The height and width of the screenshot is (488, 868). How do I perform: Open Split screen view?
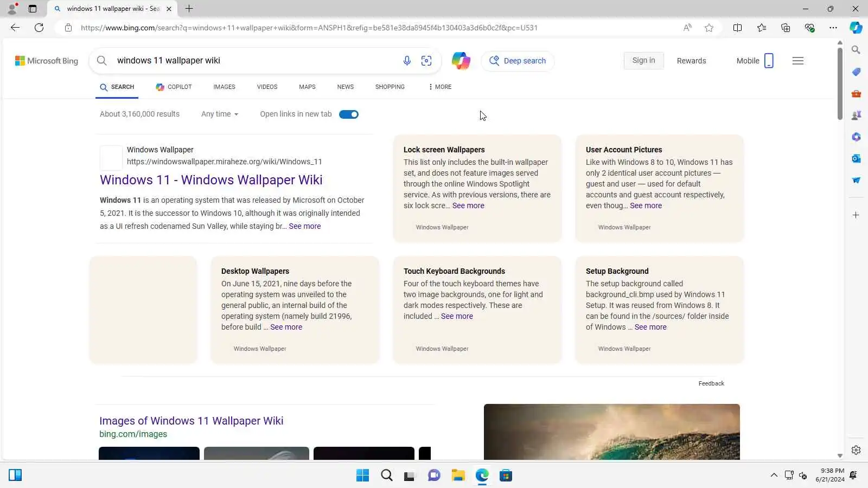[737, 28]
